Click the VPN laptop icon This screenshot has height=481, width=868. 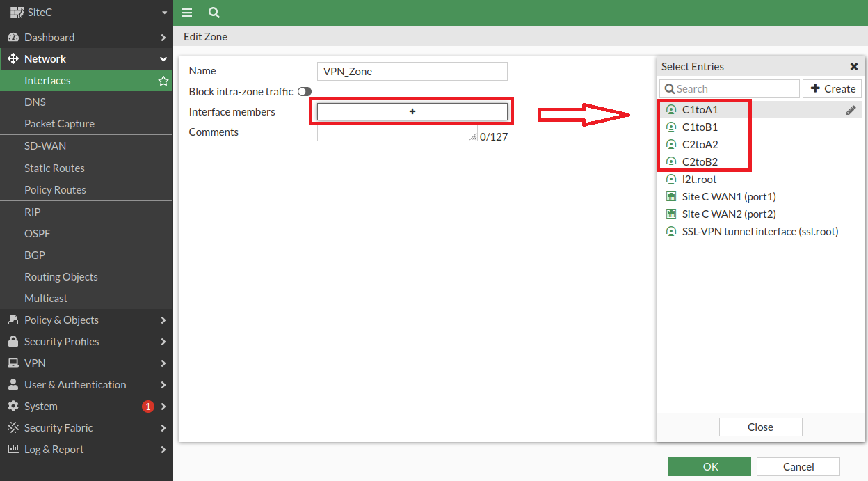click(x=13, y=363)
